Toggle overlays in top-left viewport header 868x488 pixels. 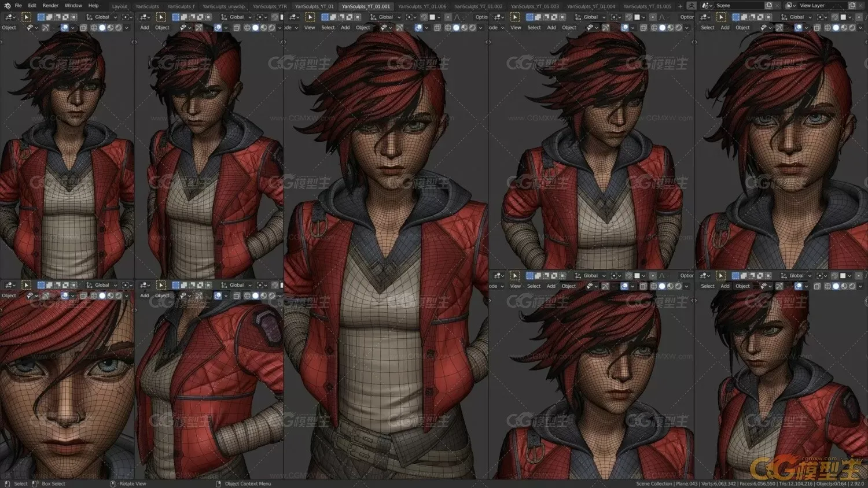click(x=65, y=27)
